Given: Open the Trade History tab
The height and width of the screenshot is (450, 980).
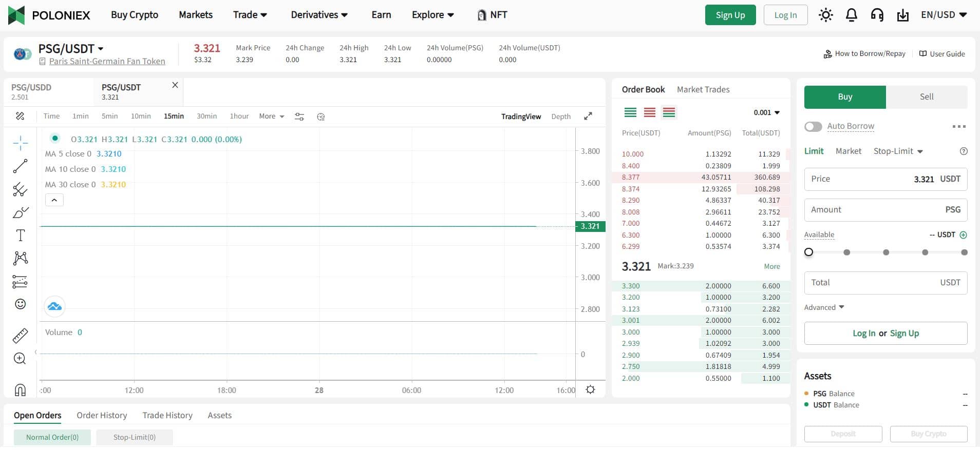Looking at the screenshot, I should click(167, 416).
